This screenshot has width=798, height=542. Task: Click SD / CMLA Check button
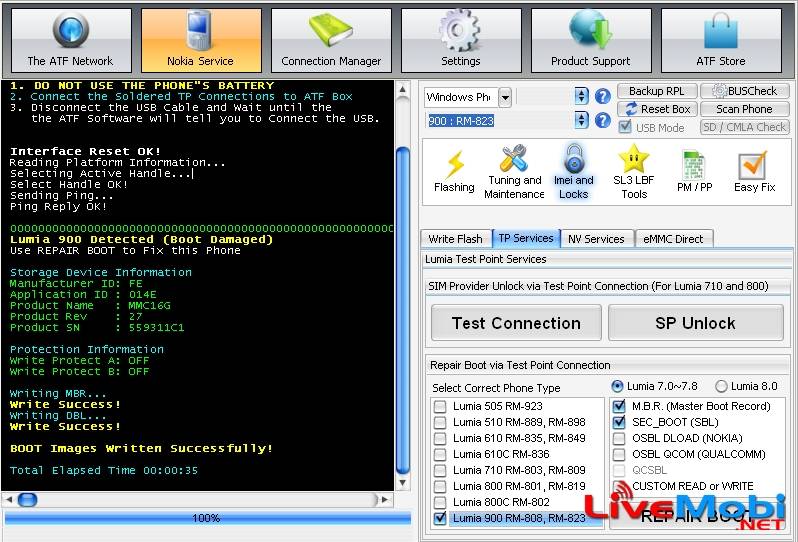point(745,127)
